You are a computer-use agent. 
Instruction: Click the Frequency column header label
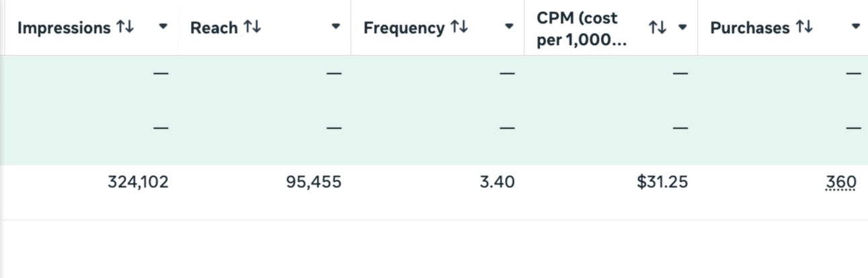(404, 28)
